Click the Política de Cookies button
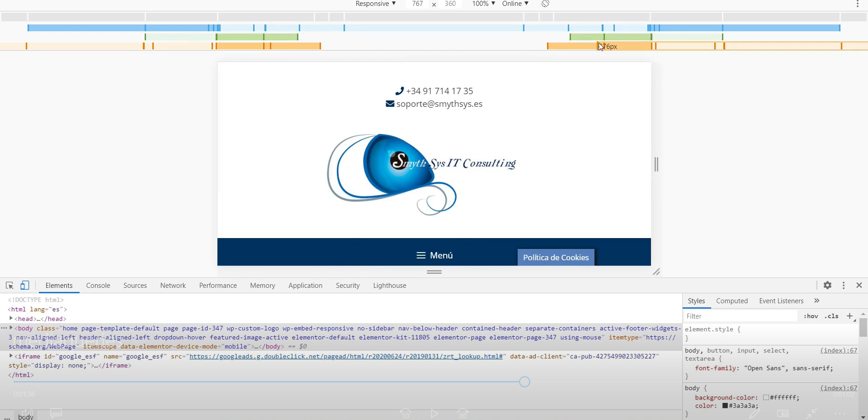This screenshot has width=868, height=420. [556, 258]
